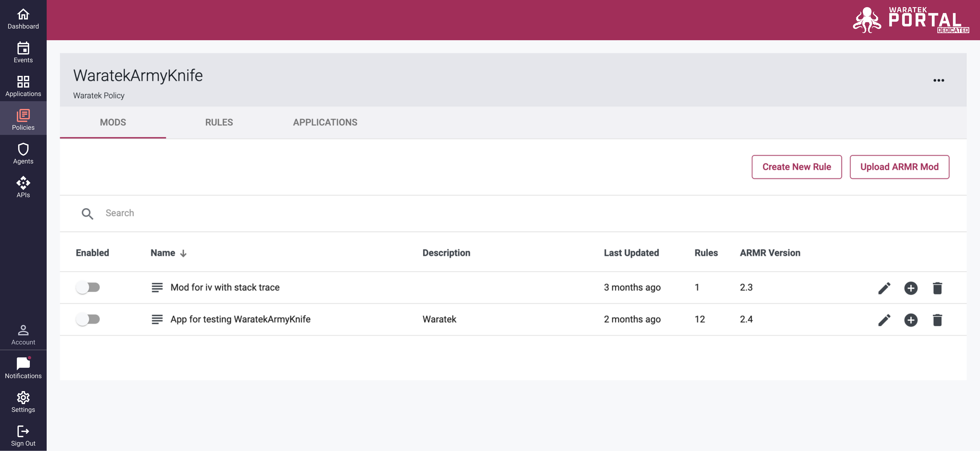Enable the 'App for testing WaratekArmyKnife' toggle
The image size is (980, 451).
pyautogui.click(x=88, y=319)
